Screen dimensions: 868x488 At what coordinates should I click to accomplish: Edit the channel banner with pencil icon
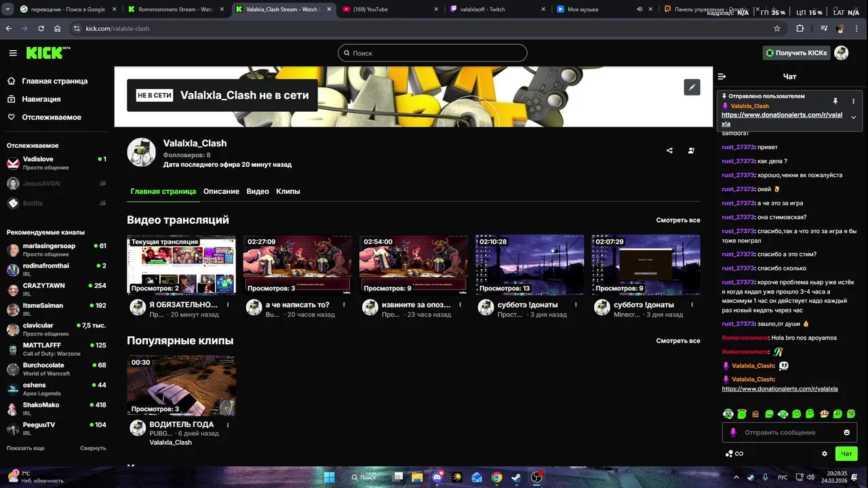pos(692,87)
